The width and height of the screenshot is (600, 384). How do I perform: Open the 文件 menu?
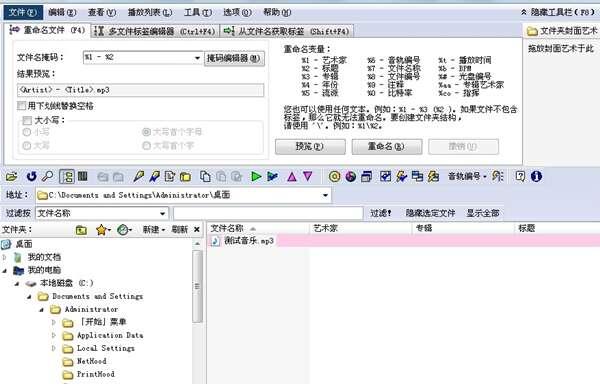[x=23, y=12]
